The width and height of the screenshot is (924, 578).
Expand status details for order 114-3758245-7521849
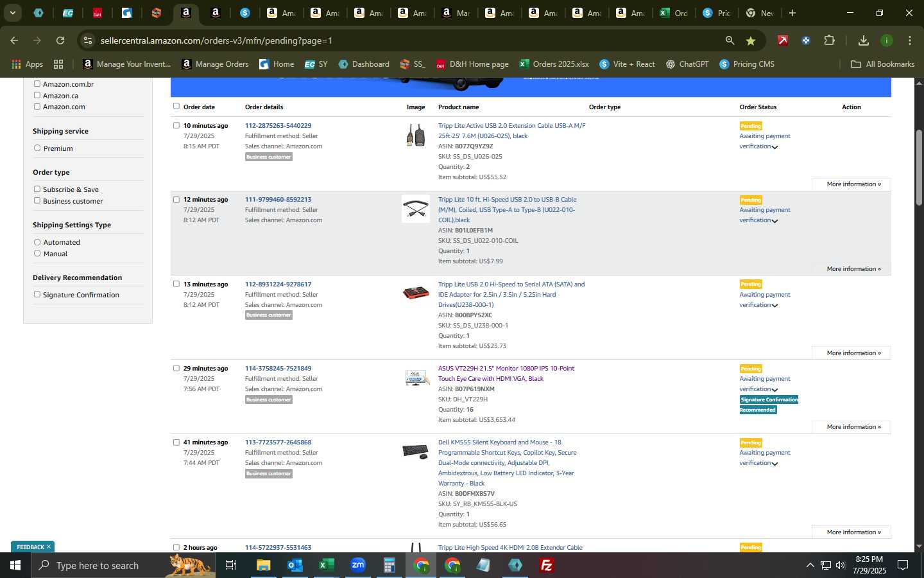tap(775, 390)
